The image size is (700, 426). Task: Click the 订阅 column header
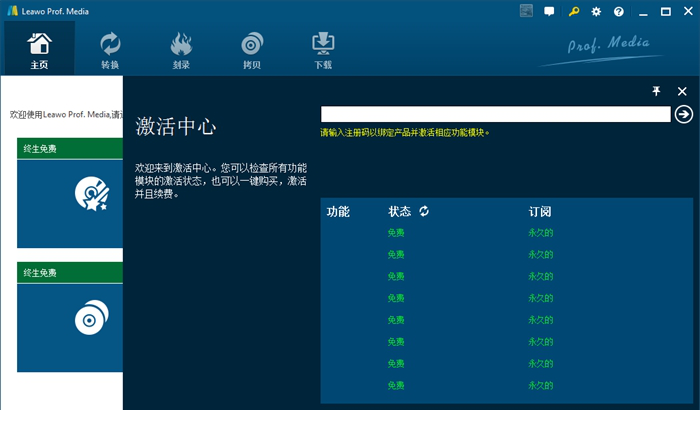(x=540, y=211)
